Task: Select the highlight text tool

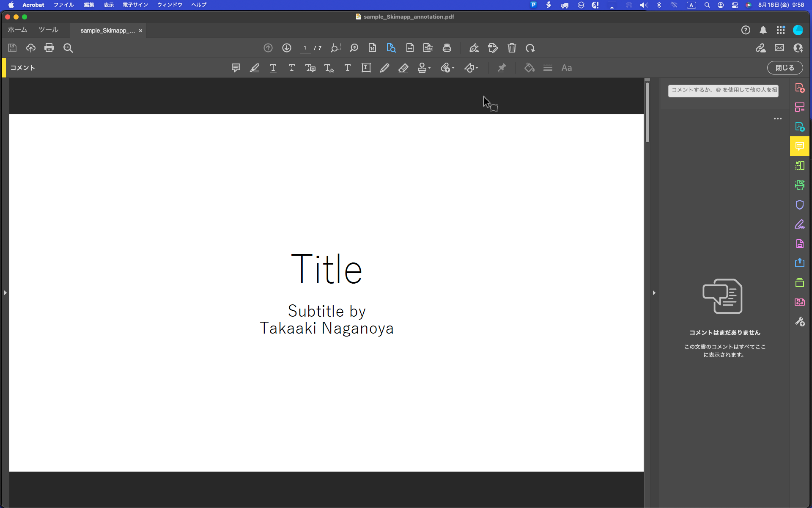Action: (255, 68)
